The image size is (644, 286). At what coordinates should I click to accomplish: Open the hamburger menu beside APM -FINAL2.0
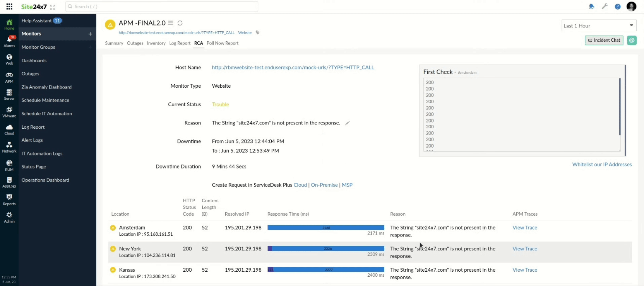170,23
